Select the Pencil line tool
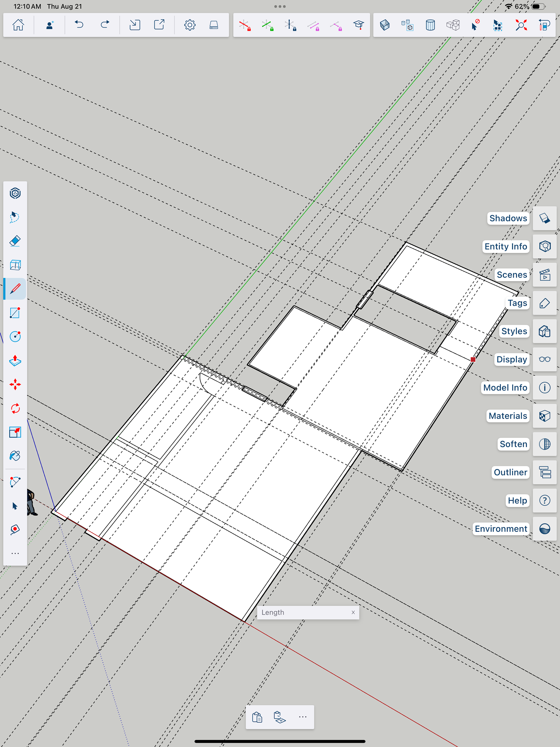Image resolution: width=560 pixels, height=747 pixels. (x=15, y=289)
